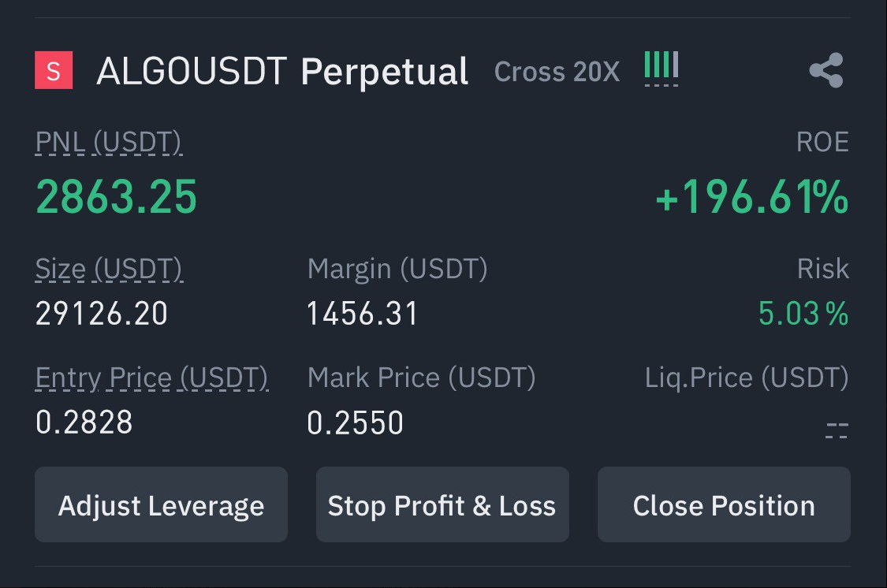Click the share position icon
Viewport: 887px width, 588px height.
coord(826,71)
